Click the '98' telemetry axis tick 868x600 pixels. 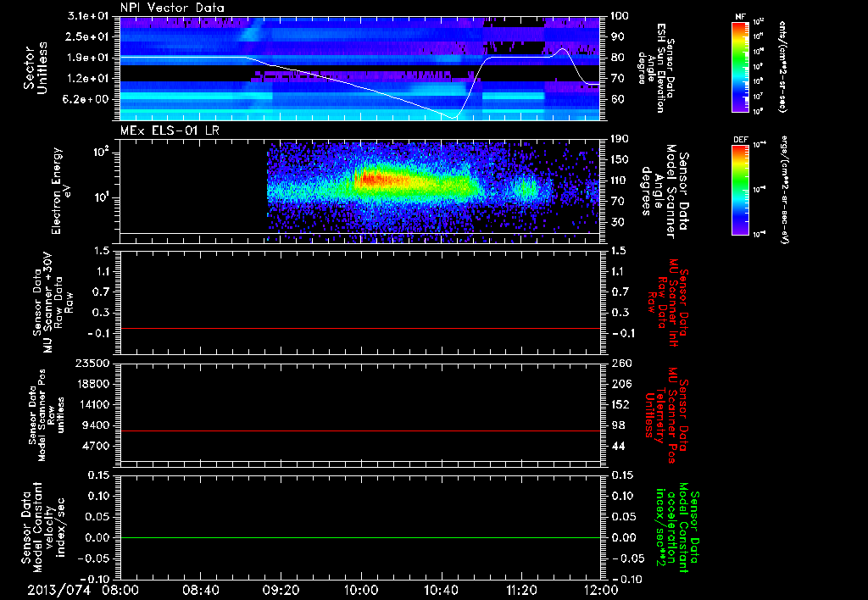[616, 425]
